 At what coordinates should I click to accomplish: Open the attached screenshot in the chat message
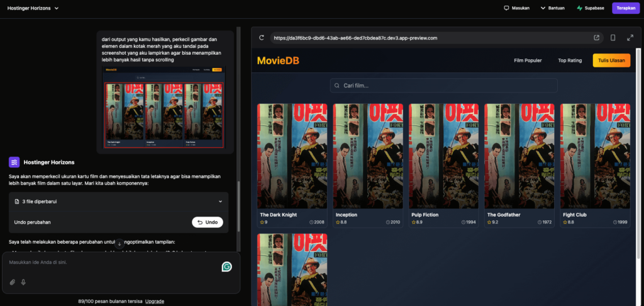[x=164, y=107]
